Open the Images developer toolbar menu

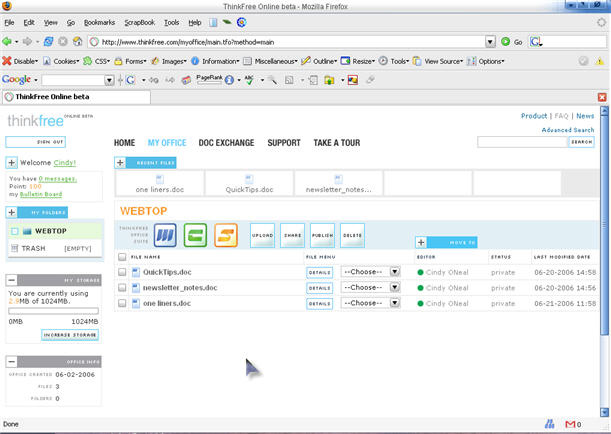click(168, 61)
